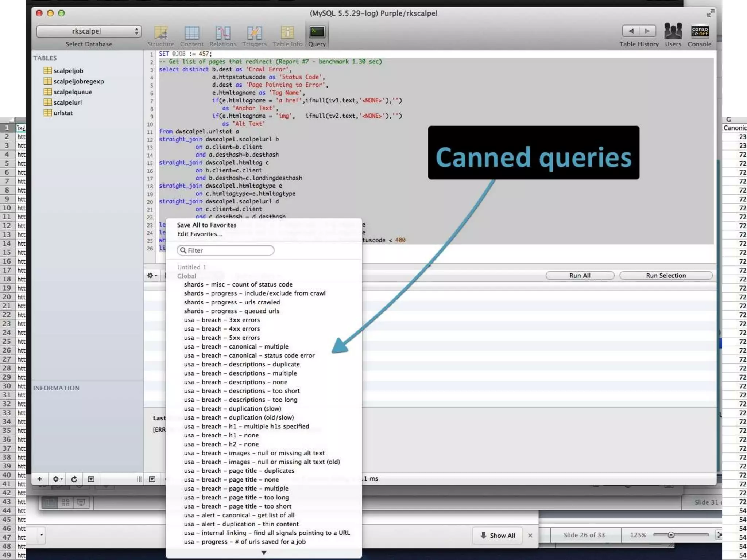Choose Save All to Favorites
This screenshot has width=747, height=560.
206,225
